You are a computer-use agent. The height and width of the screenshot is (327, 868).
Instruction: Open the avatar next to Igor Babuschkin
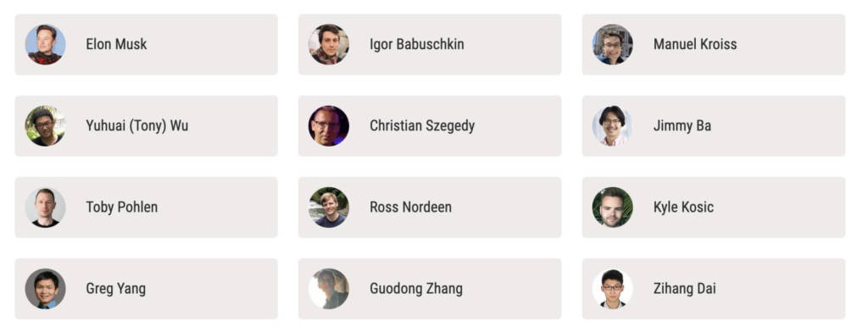click(x=329, y=44)
